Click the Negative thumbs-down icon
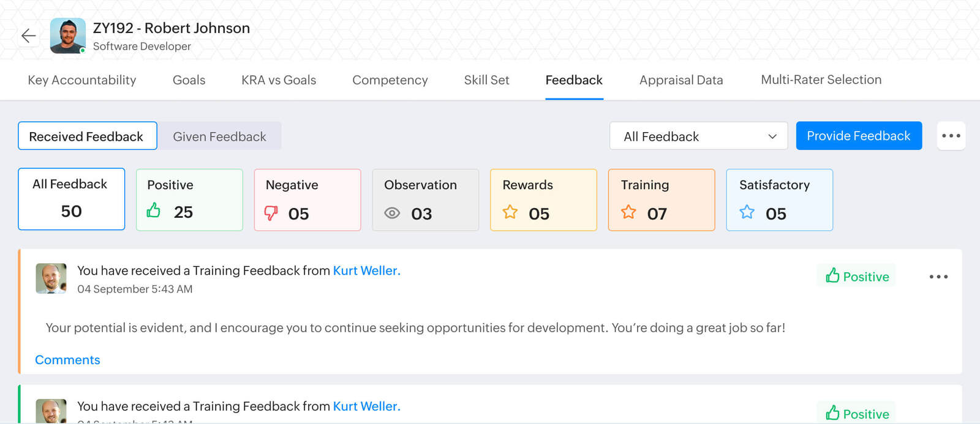The height and width of the screenshot is (424, 980). coord(271,213)
